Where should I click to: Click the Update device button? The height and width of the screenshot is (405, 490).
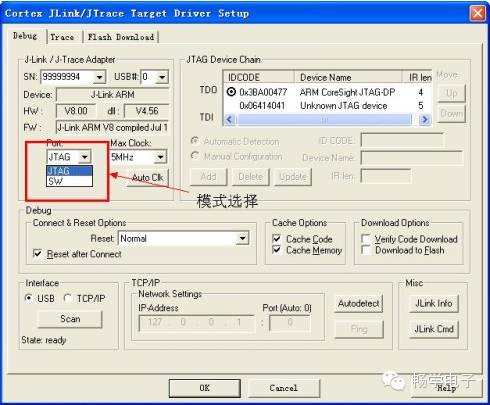(x=293, y=177)
